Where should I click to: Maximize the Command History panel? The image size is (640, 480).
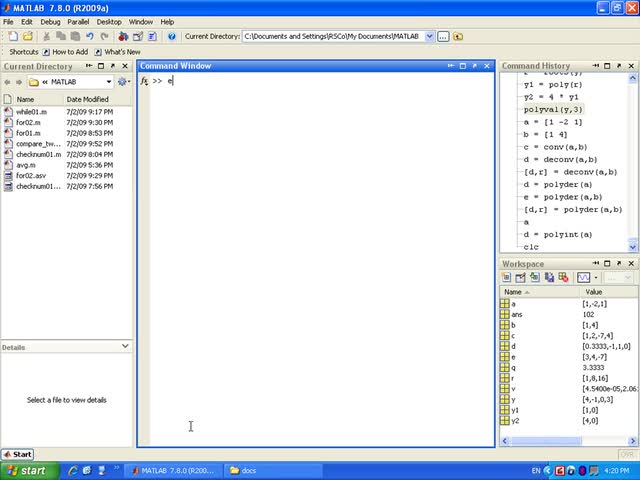pyautogui.click(x=607, y=66)
